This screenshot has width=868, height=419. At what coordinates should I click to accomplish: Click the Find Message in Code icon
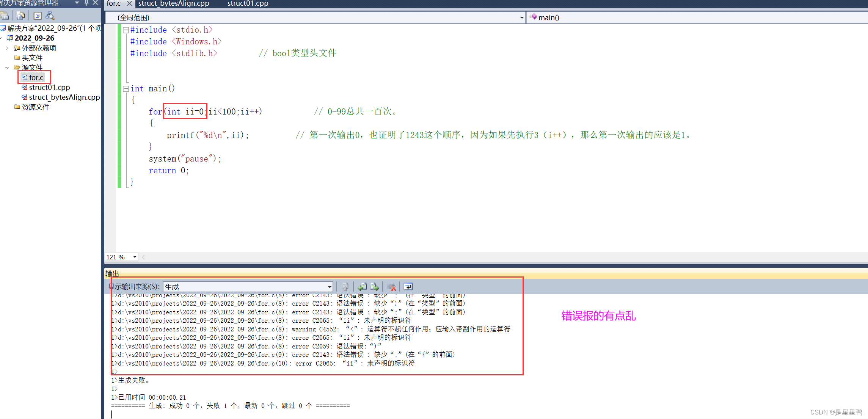(345, 287)
